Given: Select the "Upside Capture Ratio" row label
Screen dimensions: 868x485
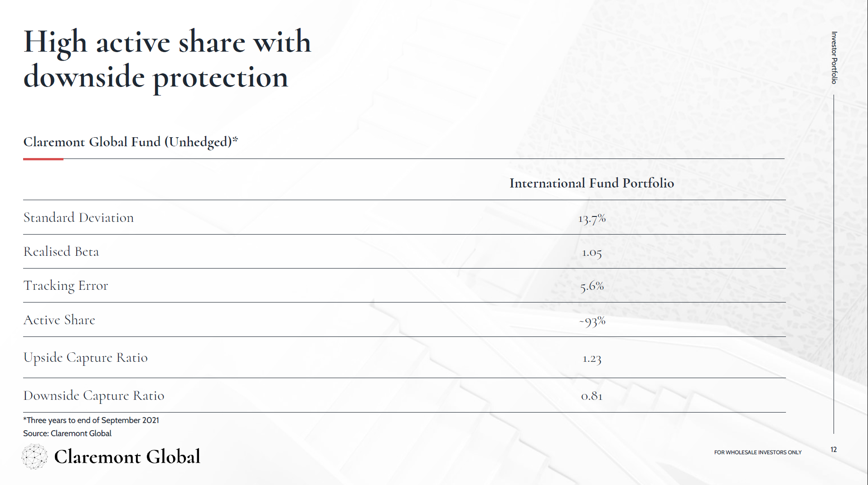Looking at the screenshot, I should pyautogui.click(x=86, y=358).
